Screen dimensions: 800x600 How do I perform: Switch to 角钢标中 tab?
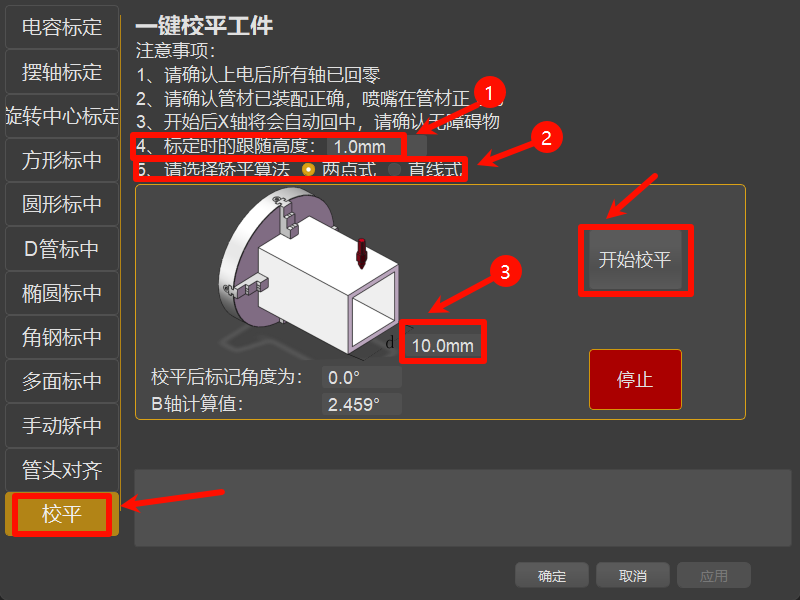62,337
